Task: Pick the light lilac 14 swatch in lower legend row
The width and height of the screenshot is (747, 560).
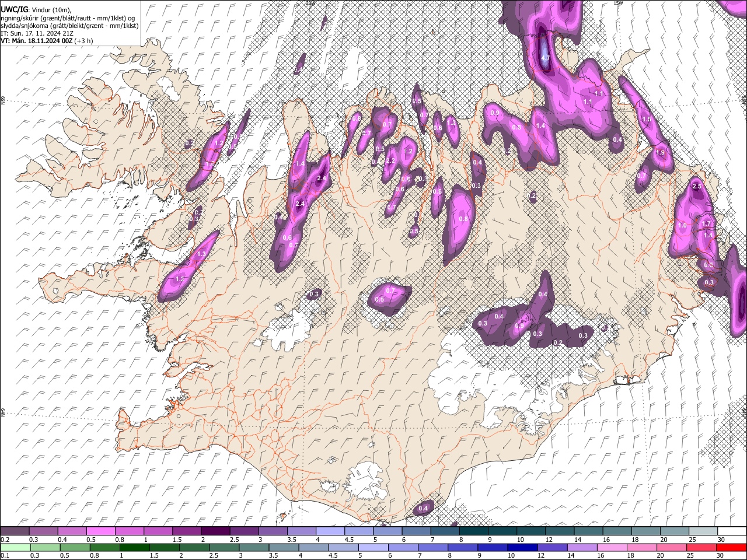Action: coord(582,548)
